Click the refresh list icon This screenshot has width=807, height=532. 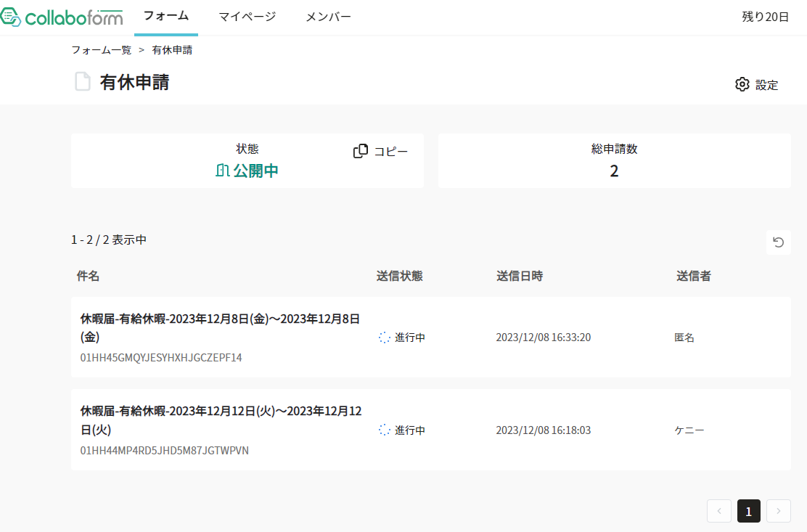click(x=778, y=242)
